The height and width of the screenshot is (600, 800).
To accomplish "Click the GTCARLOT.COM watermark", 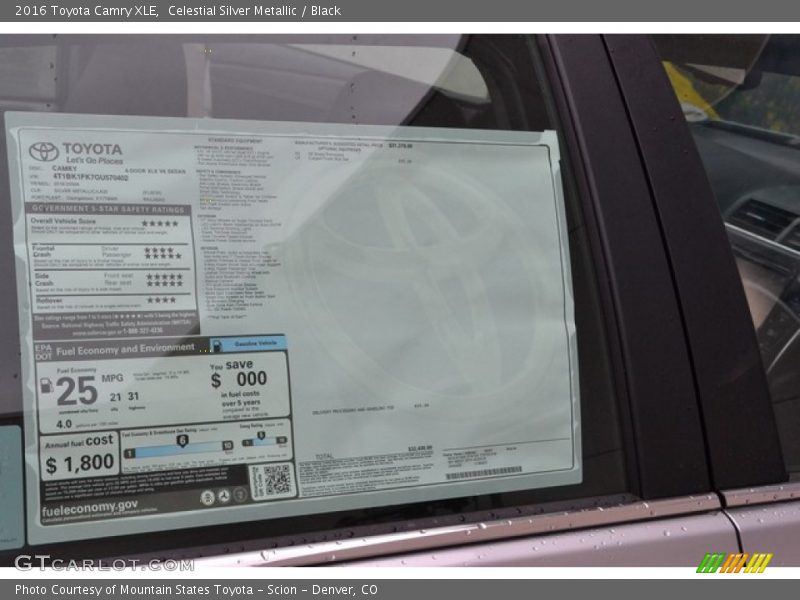I will [x=104, y=563].
